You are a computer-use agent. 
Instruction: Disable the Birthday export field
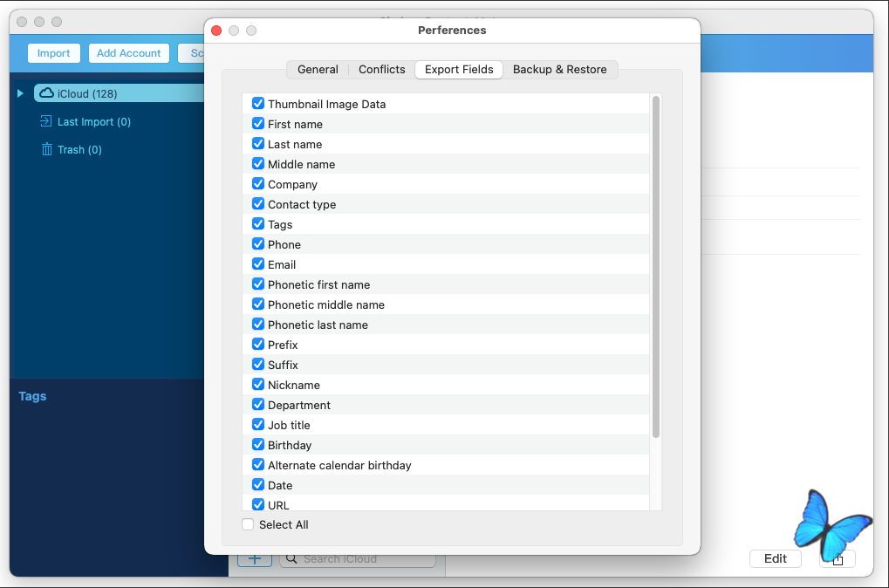(x=258, y=445)
